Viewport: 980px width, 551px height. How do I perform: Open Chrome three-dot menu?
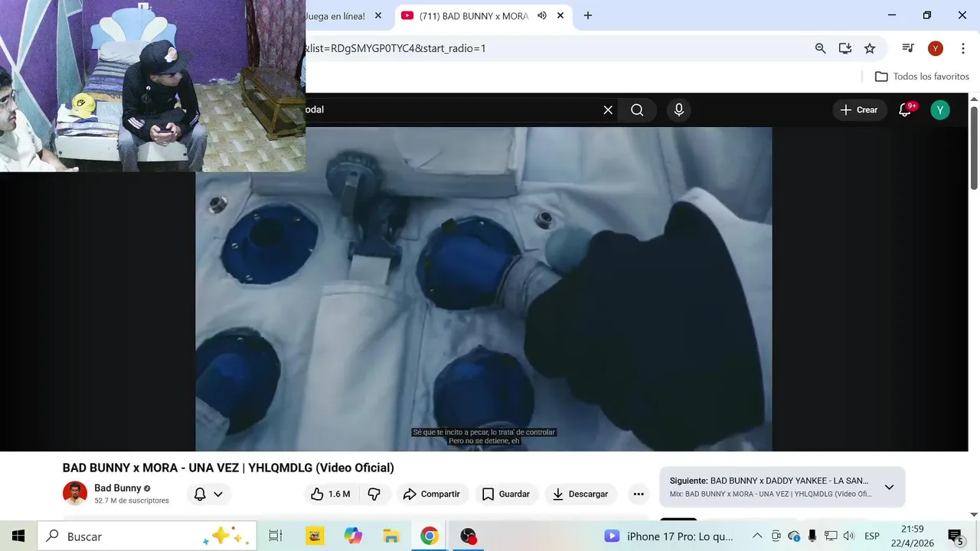[x=963, y=48]
